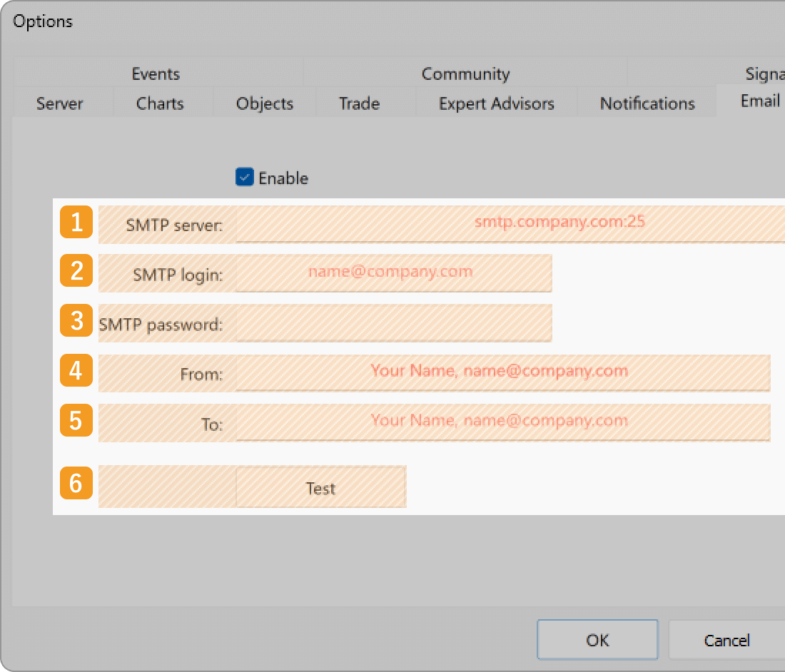Select the Email tab
The width and height of the screenshot is (785, 672).
point(760,101)
